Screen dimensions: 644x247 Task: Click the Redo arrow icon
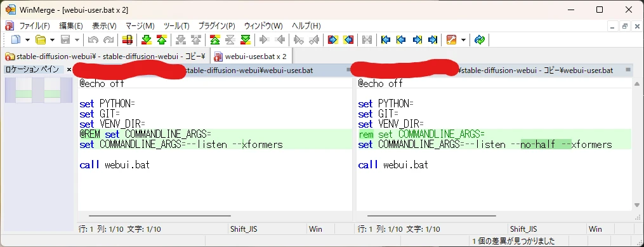point(108,40)
